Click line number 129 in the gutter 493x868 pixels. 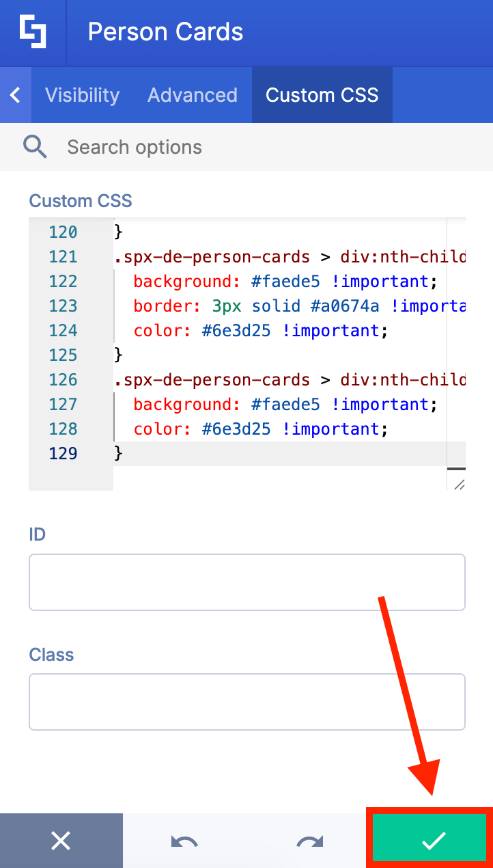pos(63,454)
